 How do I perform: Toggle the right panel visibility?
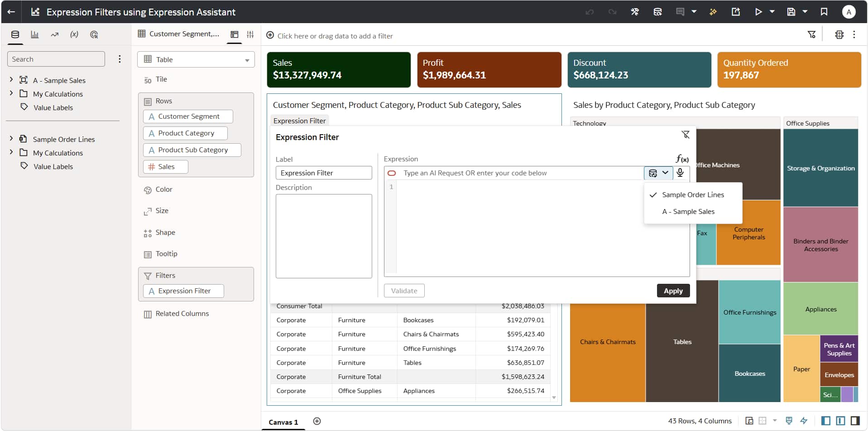(x=855, y=421)
